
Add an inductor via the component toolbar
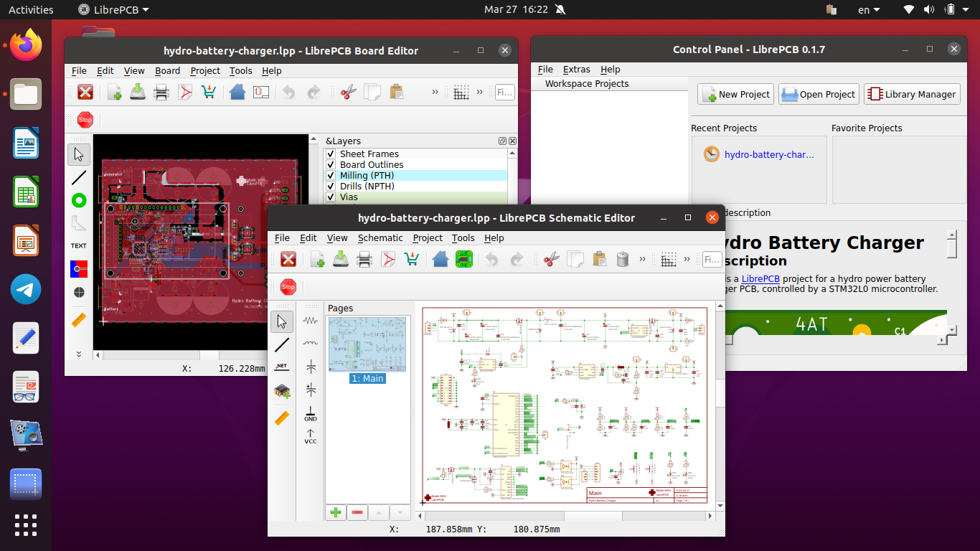[311, 343]
